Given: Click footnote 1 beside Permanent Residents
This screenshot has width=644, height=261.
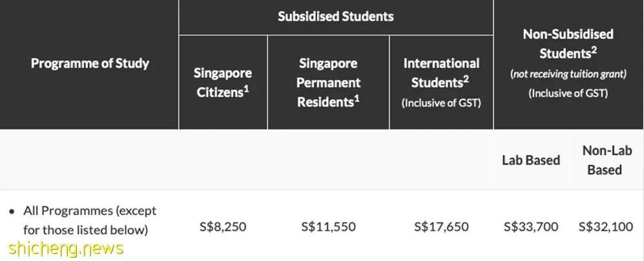Looking at the screenshot, I should (x=357, y=98).
